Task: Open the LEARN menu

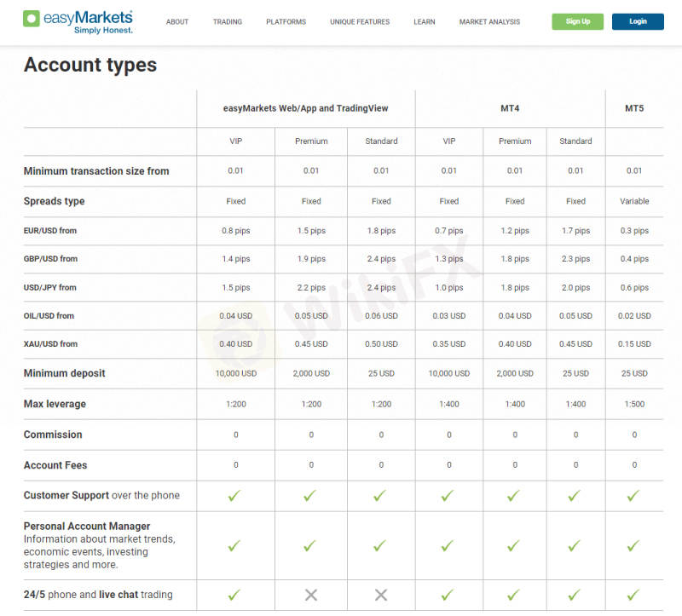Action: 425,22
